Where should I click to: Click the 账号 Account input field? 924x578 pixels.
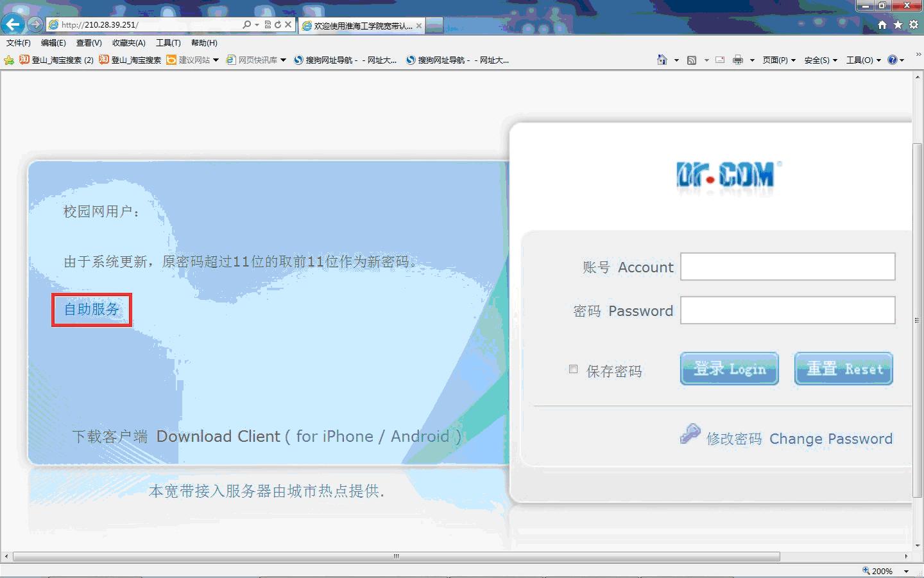pyautogui.click(x=787, y=267)
